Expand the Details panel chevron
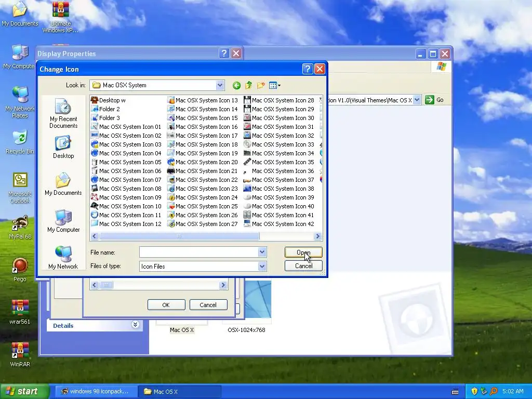The width and height of the screenshot is (532, 399). [135, 325]
